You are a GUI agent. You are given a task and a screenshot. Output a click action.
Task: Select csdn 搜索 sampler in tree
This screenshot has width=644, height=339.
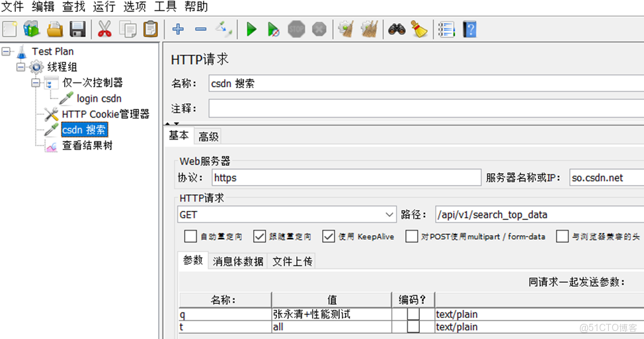[x=84, y=130]
